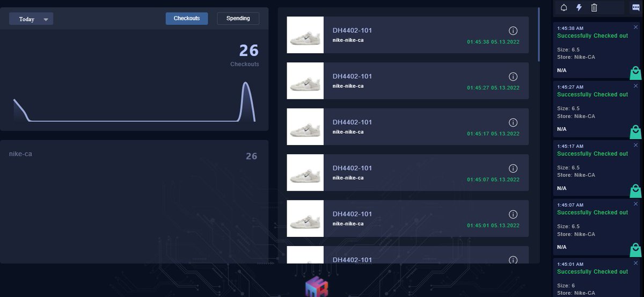
Task: Click 'Successfully Checked out' in 1:45:27 notification
Action: click(x=592, y=95)
